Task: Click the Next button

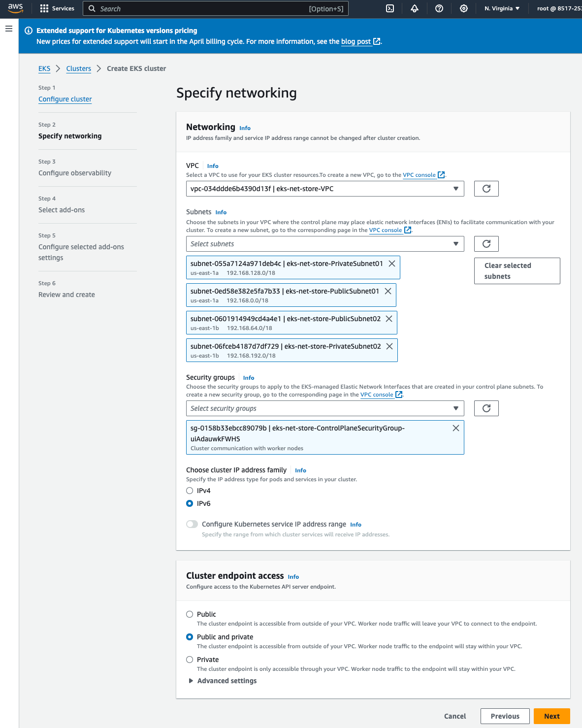Action: [552, 716]
